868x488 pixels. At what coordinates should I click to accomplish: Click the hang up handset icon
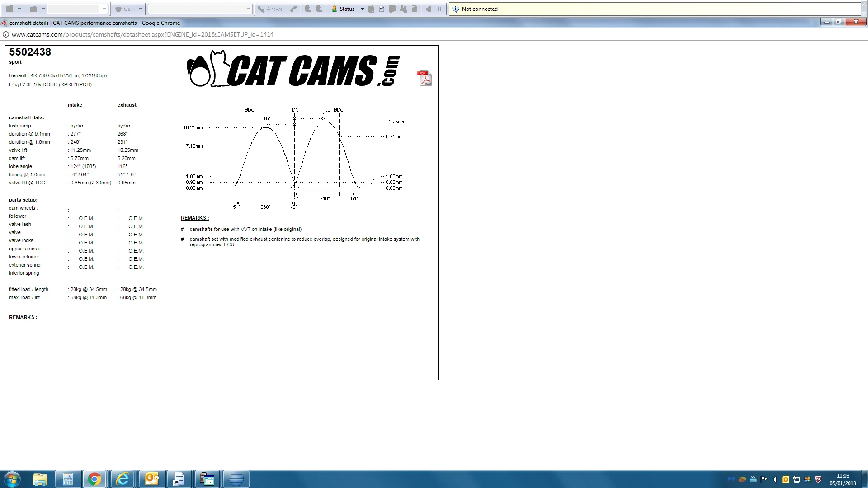pos(293,9)
